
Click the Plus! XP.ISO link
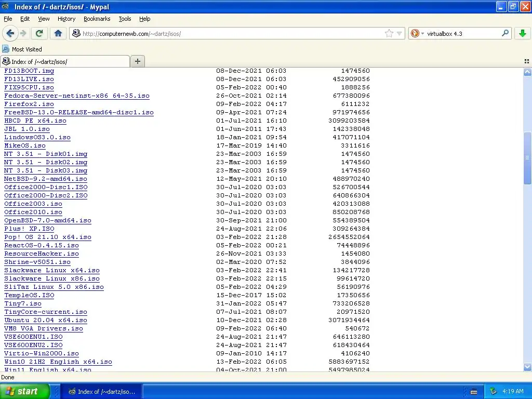click(29, 229)
